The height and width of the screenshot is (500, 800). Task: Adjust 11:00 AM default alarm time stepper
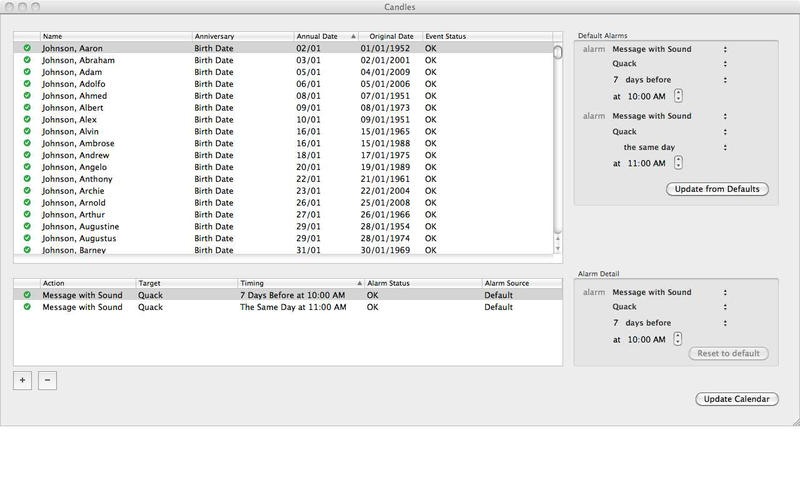point(679,162)
